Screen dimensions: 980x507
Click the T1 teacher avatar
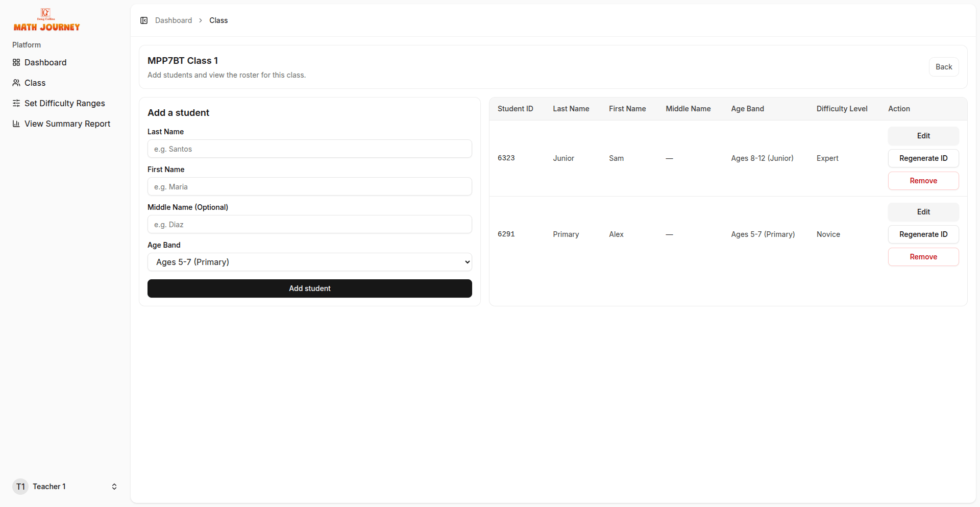pos(20,487)
